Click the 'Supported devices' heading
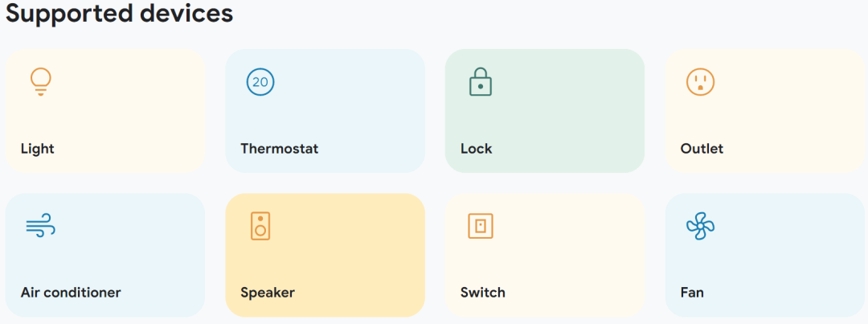The image size is (868, 324). click(120, 14)
